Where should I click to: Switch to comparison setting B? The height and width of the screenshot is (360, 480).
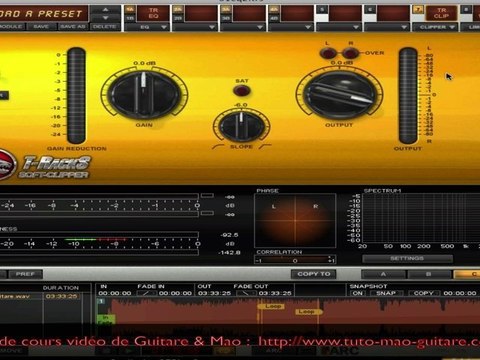tap(429, 274)
